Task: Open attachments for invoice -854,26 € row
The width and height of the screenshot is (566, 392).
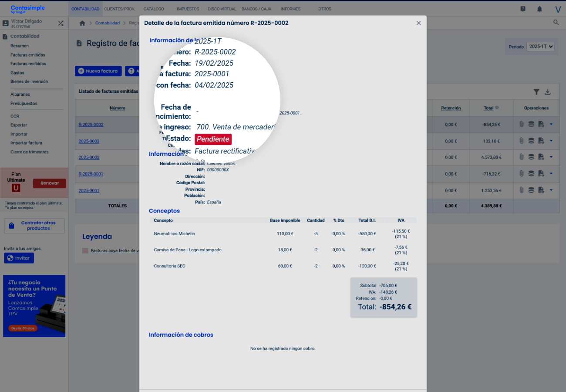Action: point(521,125)
